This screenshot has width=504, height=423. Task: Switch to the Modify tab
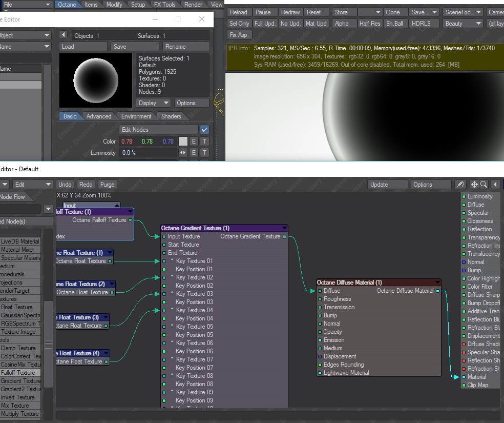tap(114, 5)
